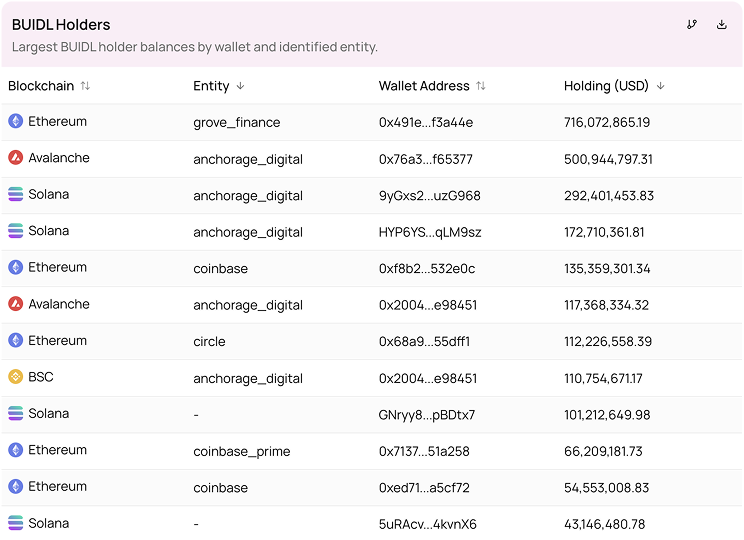The image size is (744, 540).
Task: Select wallet address 0x76a3...f65377
Action: tap(426, 159)
